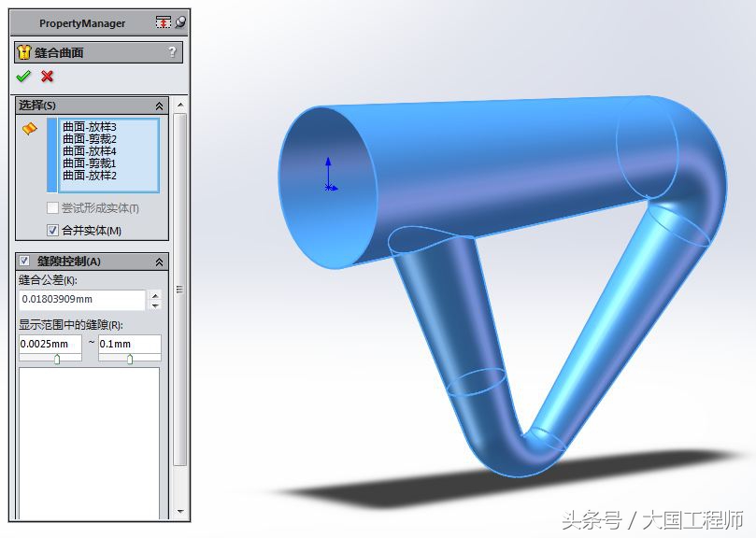Collapse the 缝隙控制(A) group

point(159,262)
